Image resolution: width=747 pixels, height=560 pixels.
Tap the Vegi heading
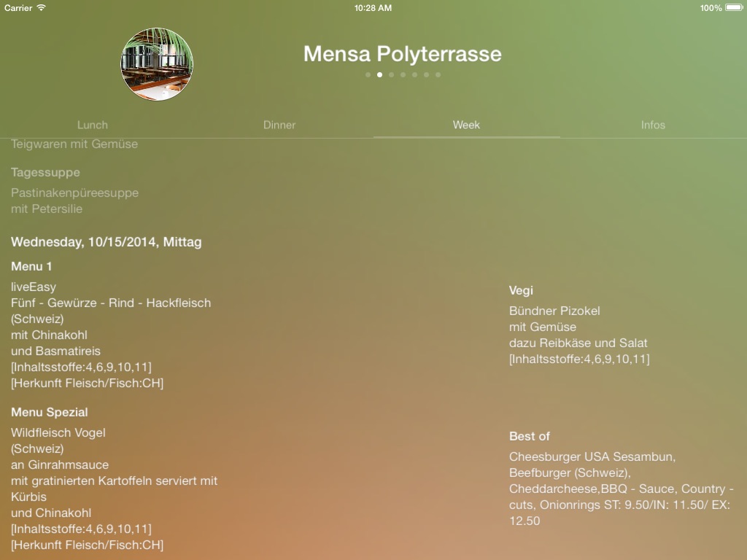point(521,290)
